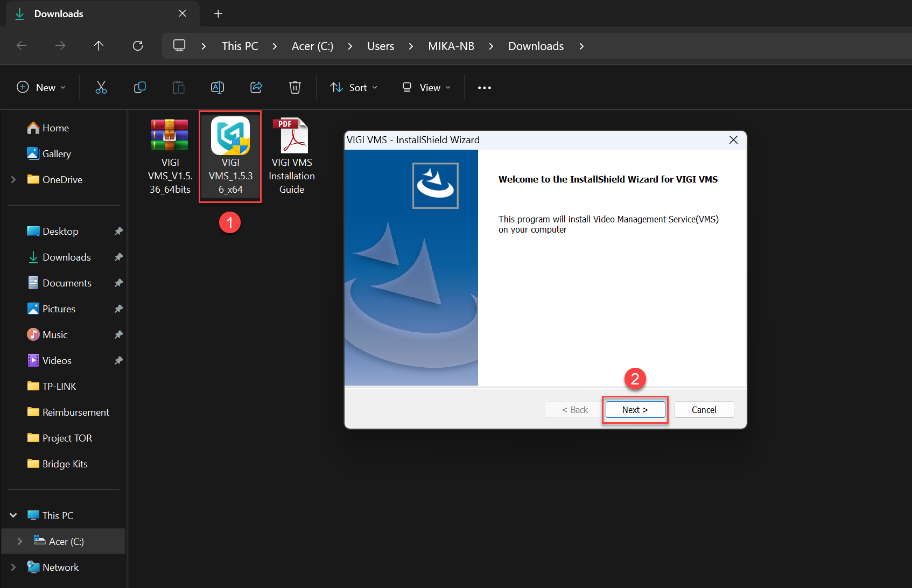Image resolution: width=912 pixels, height=588 pixels.
Task: Expand the OneDrive tree node
Action: [13, 180]
